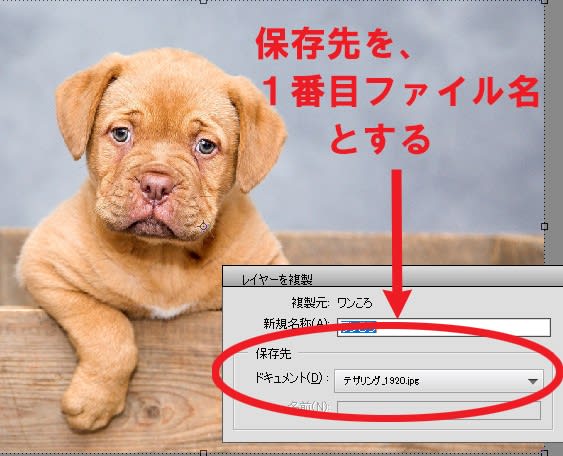Select the top-right corner transform handle
This screenshot has height=456, width=563.
(544, 1)
